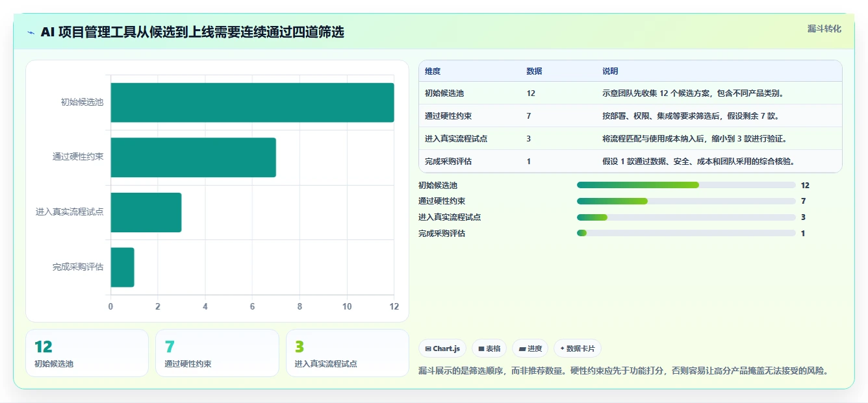Click x-axis tick label 4
The width and height of the screenshot is (868, 403).
pos(205,306)
